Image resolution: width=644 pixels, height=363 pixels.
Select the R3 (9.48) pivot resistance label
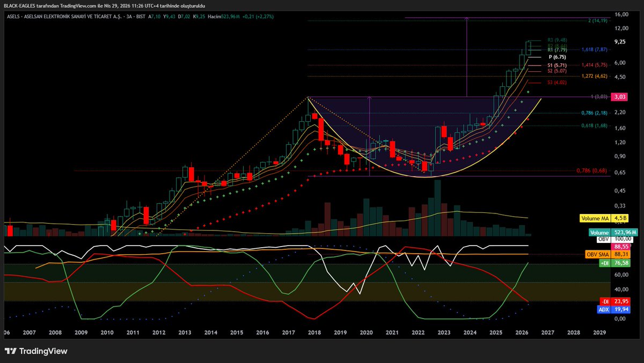[557, 40]
